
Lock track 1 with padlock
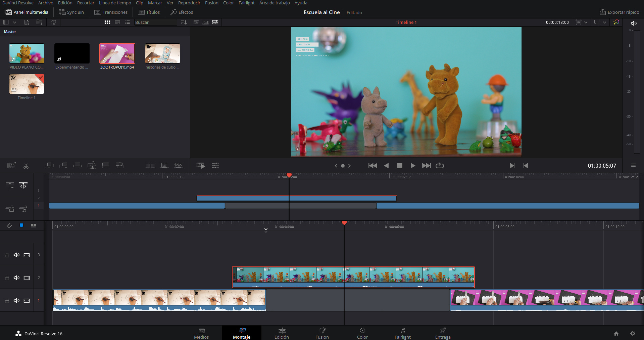pyautogui.click(x=7, y=301)
